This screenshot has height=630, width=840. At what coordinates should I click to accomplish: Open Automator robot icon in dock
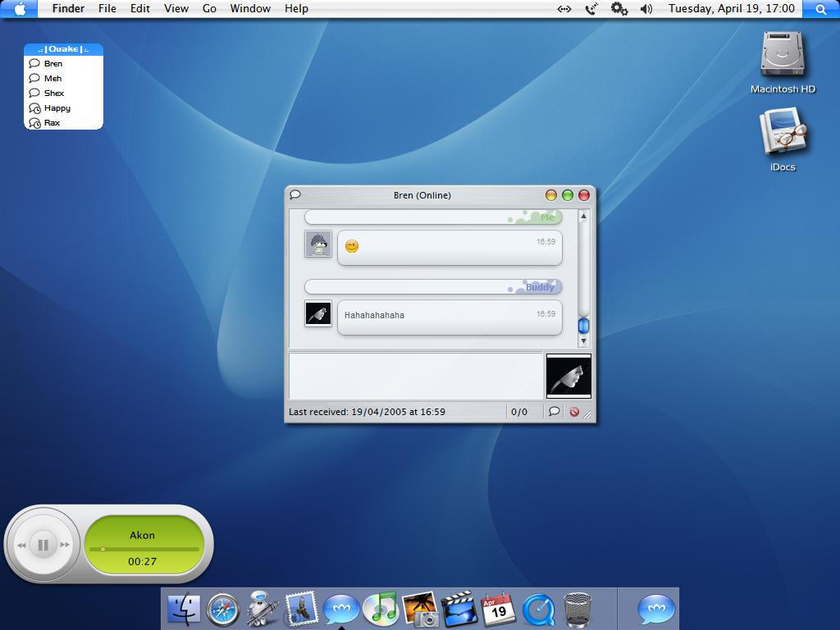click(262, 609)
